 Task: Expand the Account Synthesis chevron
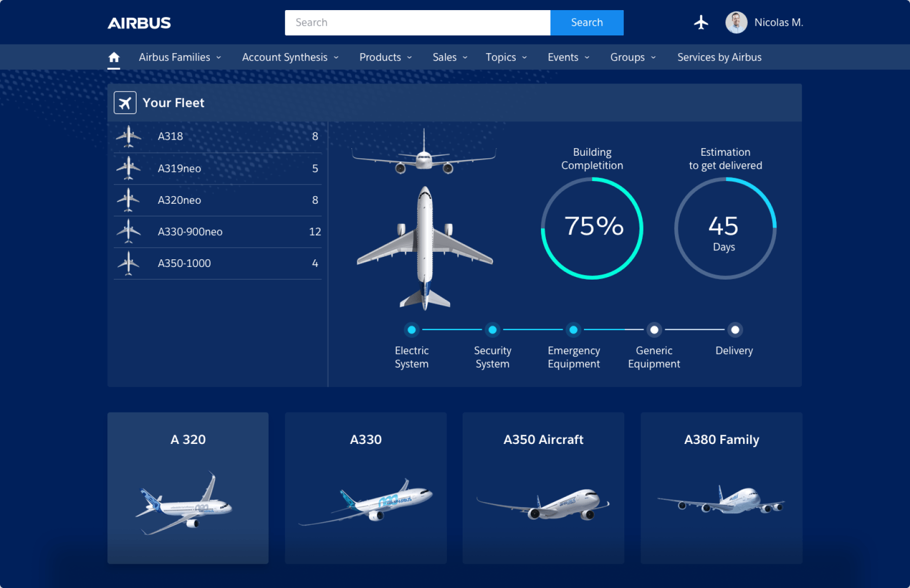click(x=336, y=58)
